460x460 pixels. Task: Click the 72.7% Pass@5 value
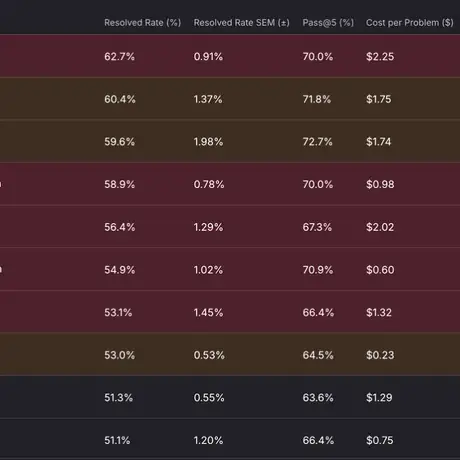(x=317, y=142)
